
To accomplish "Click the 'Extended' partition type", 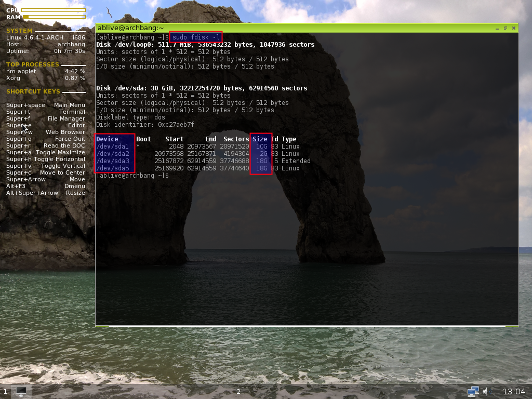I will click(296, 161).
